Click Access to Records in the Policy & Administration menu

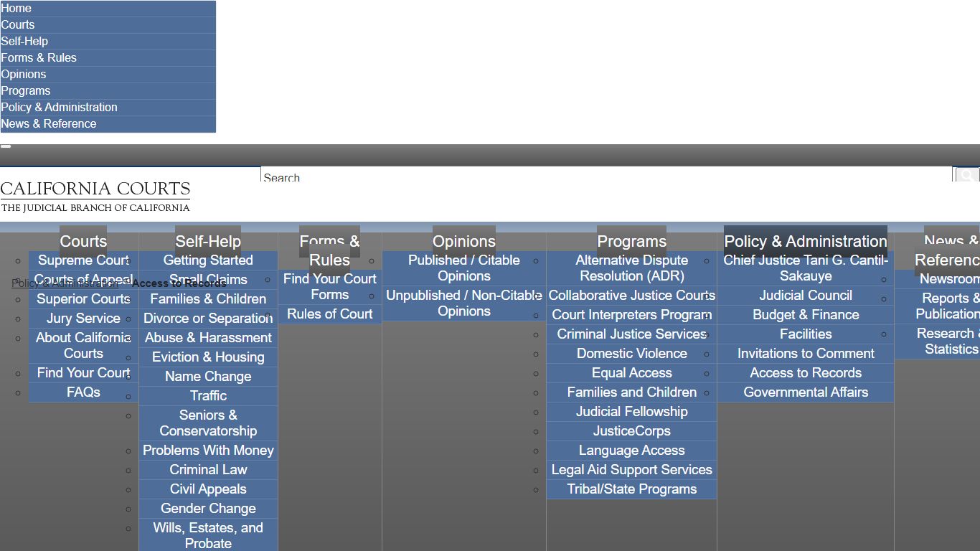tap(806, 373)
